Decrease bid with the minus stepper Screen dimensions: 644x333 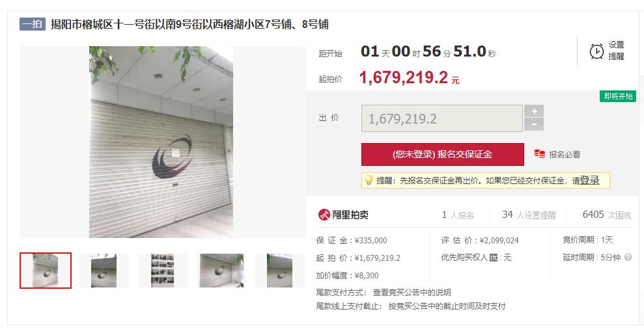tap(534, 124)
